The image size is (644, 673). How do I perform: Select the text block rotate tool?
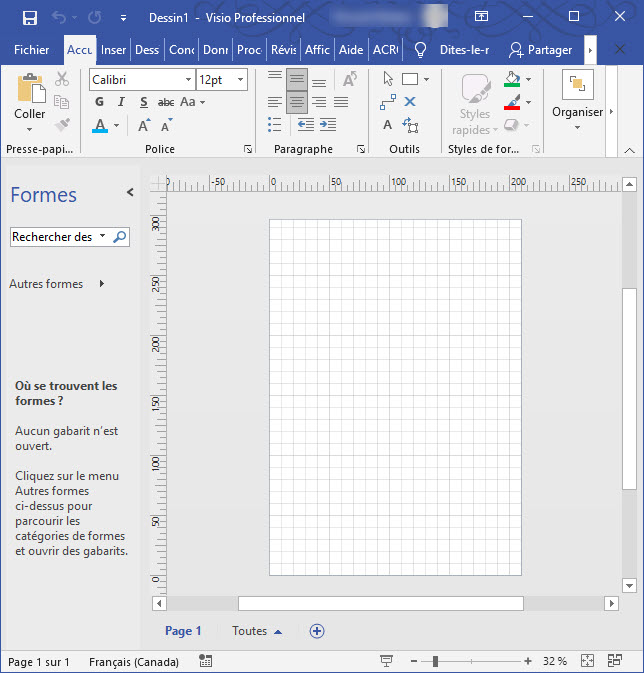[x=410, y=125]
